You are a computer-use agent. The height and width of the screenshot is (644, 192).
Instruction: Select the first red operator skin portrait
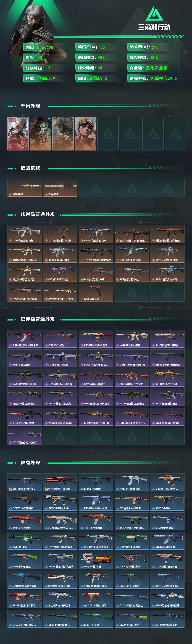tap(18, 134)
